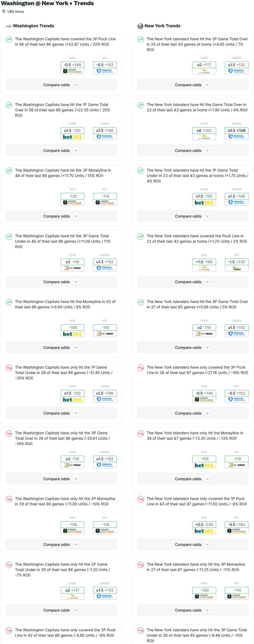Expand Compare odds under Capitals 3P Puck Line trend
Image resolution: width=254 pixels, height=644 pixels.
click(61, 85)
